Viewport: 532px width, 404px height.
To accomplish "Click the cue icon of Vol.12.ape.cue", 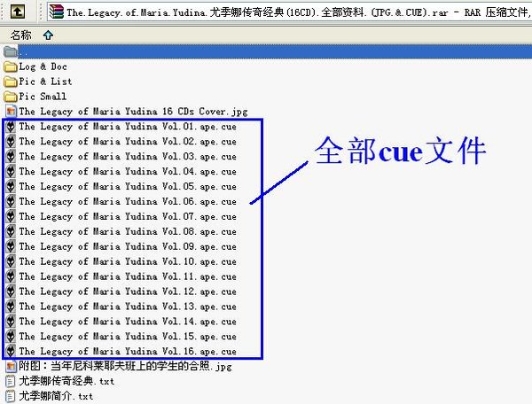I will (11, 291).
